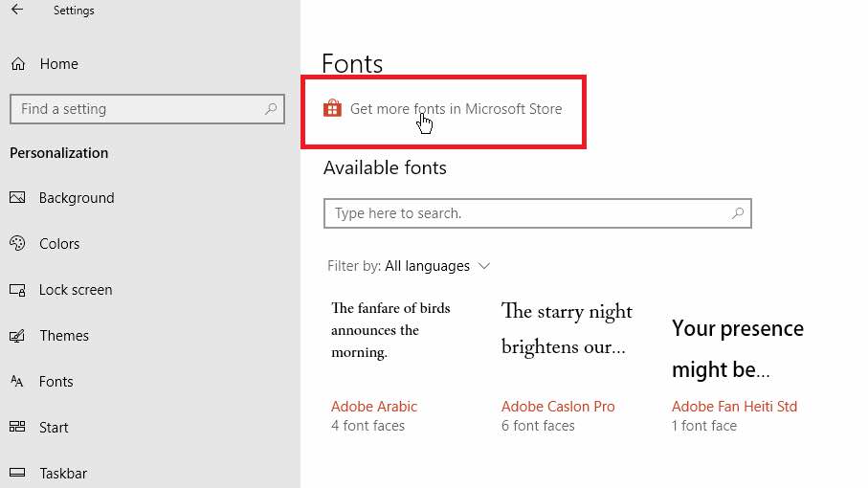Go to the Themes section
868x488 pixels.
[x=64, y=336]
